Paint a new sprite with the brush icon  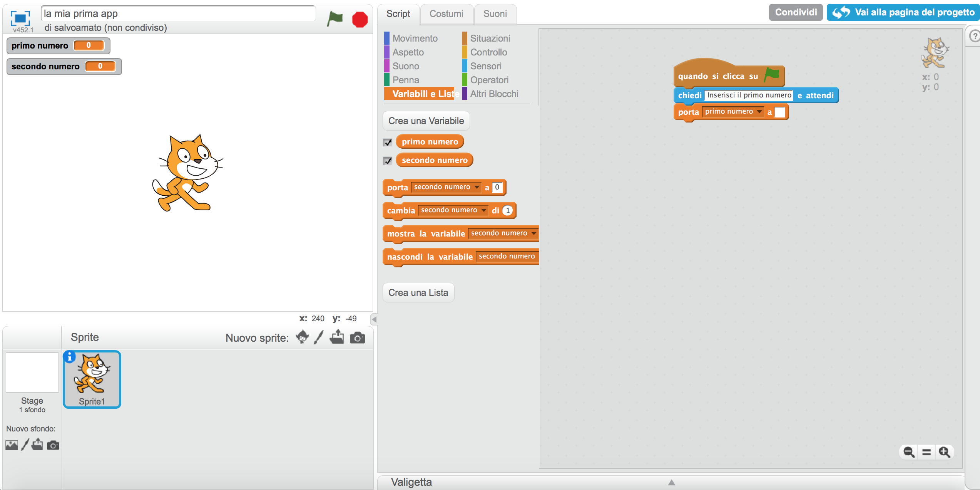319,337
